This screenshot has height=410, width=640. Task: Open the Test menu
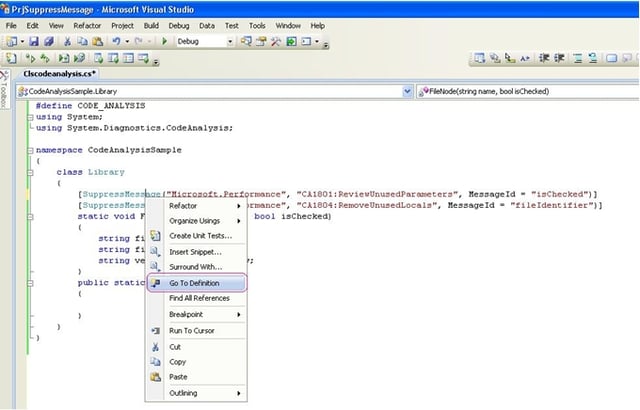click(x=232, y=26)
